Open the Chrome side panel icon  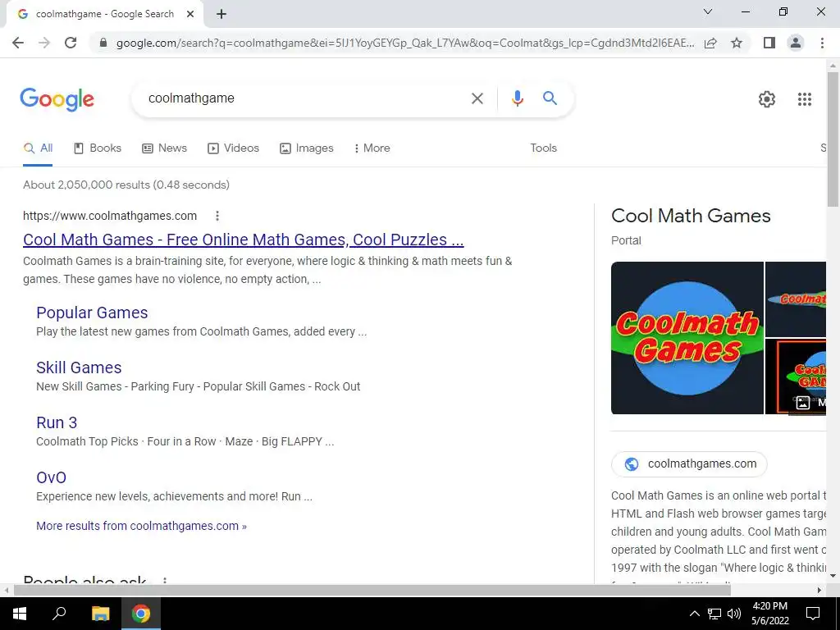[769, 43]
